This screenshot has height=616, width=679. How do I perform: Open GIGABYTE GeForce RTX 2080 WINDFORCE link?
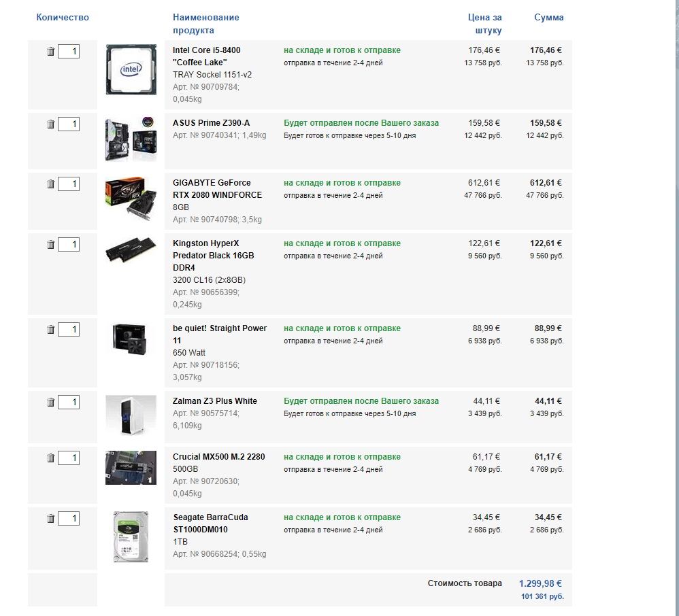tap(218, 189)
